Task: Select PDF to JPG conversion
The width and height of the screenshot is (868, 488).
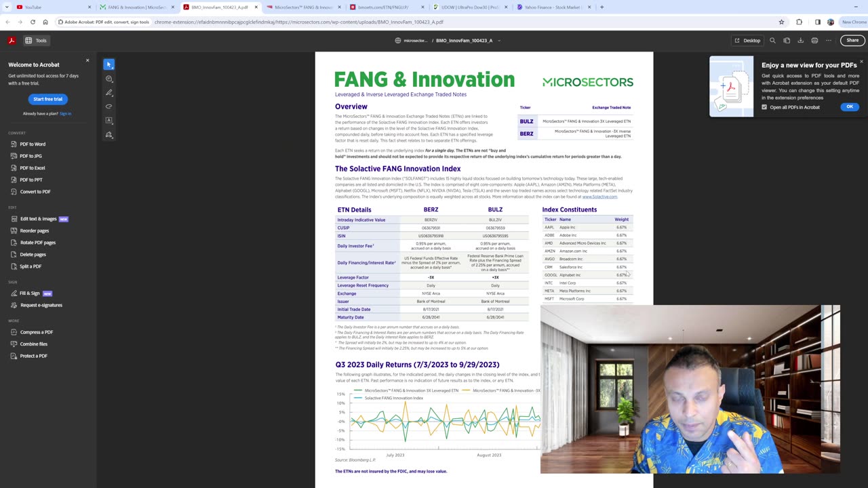Action: click(31, 156)
